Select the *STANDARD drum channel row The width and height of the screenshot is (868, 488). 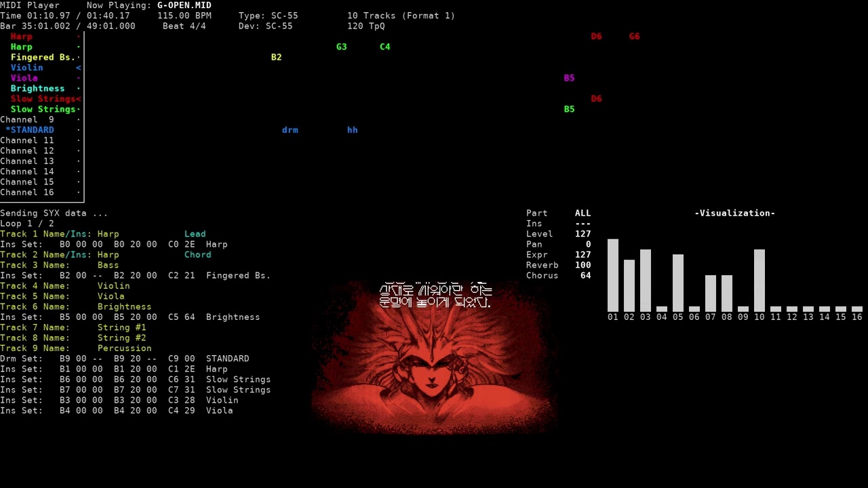point(41,130)
